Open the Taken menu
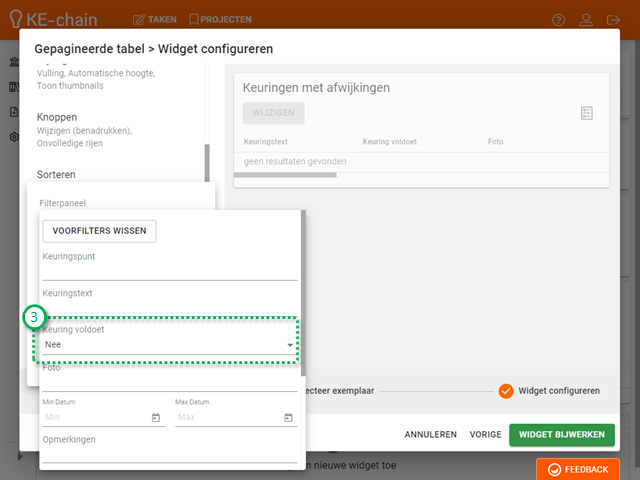Image resolution: width=640 pixels, height=480 pixels. point(154,19)
